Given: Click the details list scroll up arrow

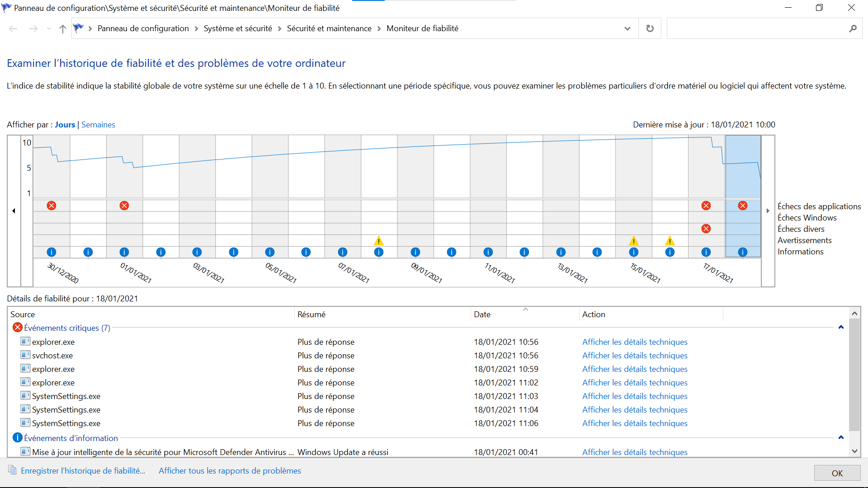Looking at the screenshot, I should pos(854,313).
